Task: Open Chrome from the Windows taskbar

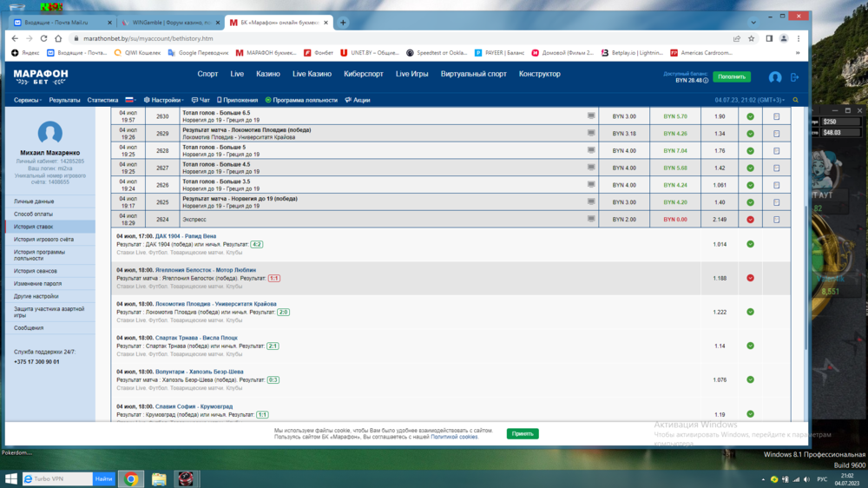Action: point(131,478)
